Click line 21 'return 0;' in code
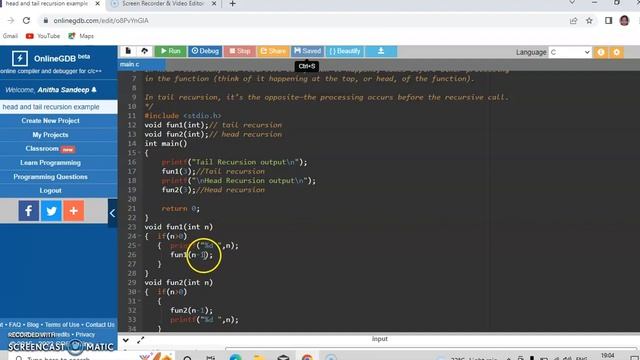This screenshot has height=360, width=640. click(181, 209)
